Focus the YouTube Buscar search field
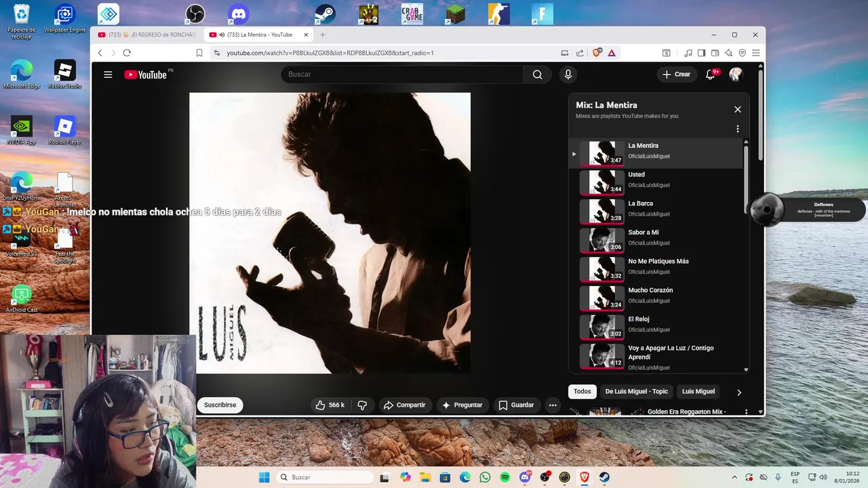The width and height of the screenshot is (868, 488). pos(402,75)
